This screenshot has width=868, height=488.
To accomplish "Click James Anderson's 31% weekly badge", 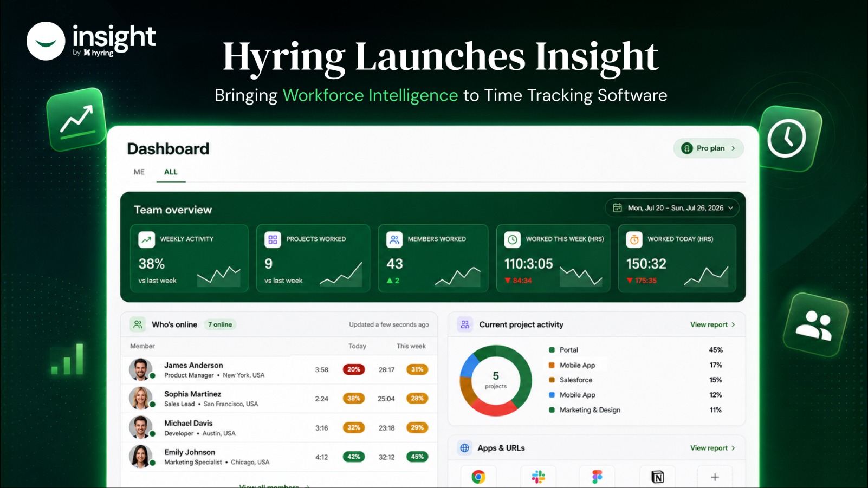I will 417,369.
